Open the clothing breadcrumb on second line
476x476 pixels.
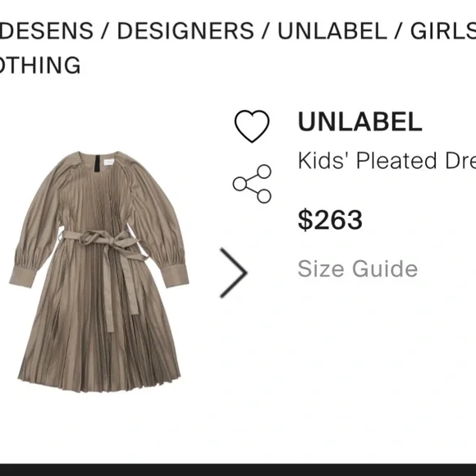[x=40, y=65]
